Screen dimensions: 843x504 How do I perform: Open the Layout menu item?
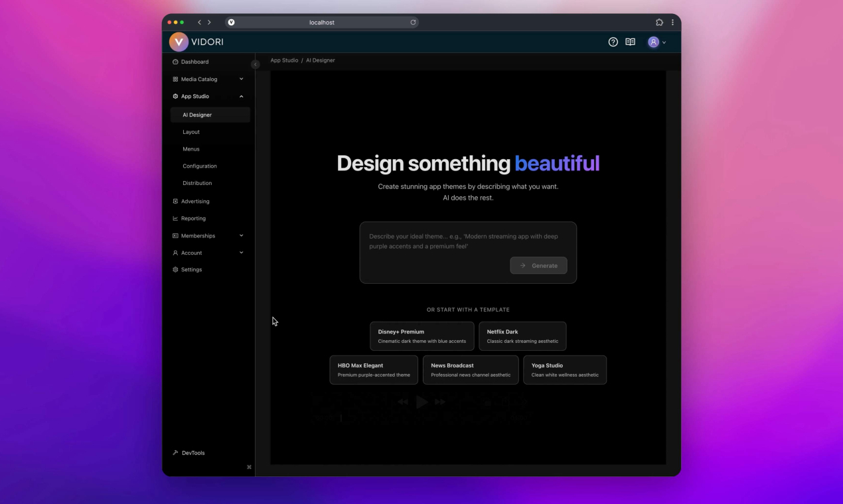pyautogui.click(x=191, y=132)
